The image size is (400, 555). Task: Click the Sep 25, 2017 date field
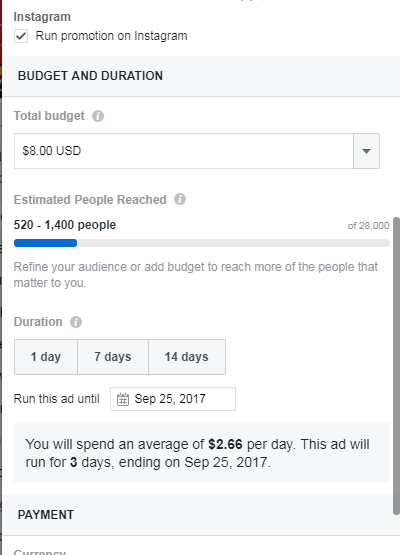point(173,399)
